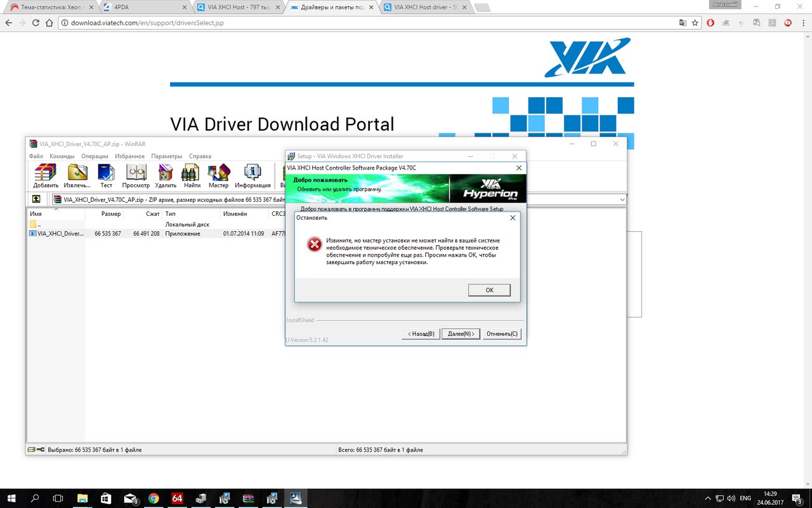Screen dimensions: 812x508
Task: Switch to the VIA XHCI Host driver tab
Action: pos(425,7)
